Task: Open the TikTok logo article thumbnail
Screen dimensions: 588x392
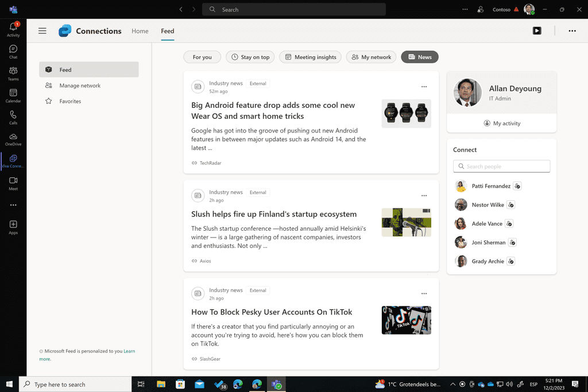Action: pyautogui.click(x=407, y=320)
